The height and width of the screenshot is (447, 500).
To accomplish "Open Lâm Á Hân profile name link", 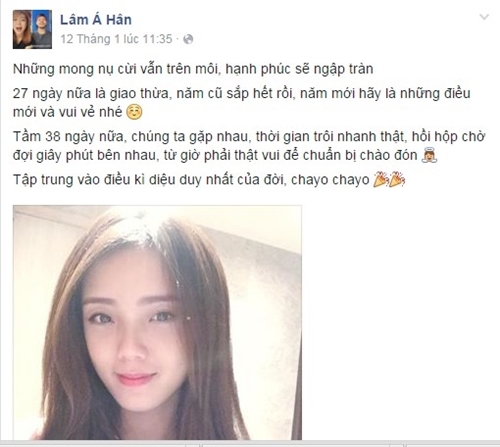I will tap(96, 20).
